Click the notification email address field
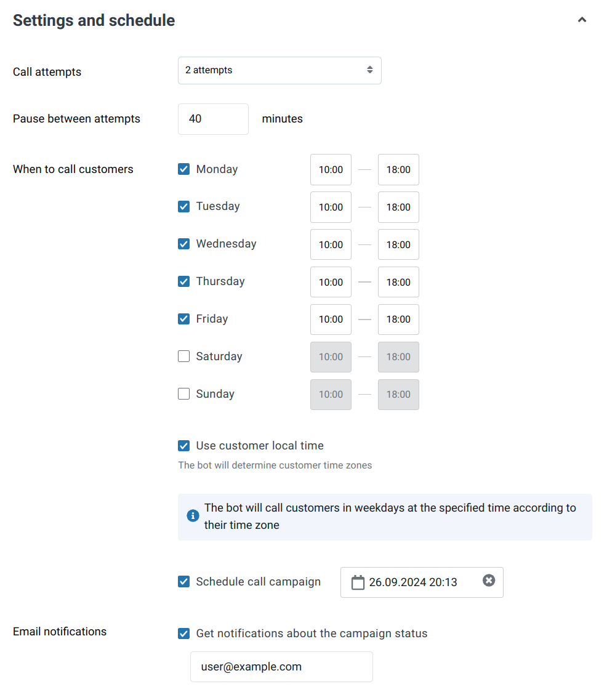The width and height of the screenshot is (607, 700). point(281,667)
